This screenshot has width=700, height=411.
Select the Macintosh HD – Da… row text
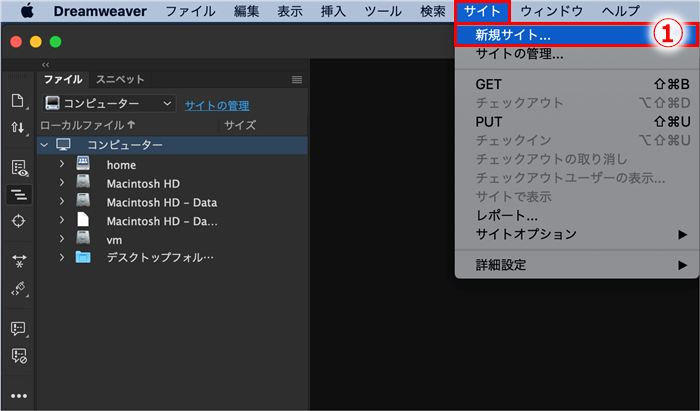(162, 221)
